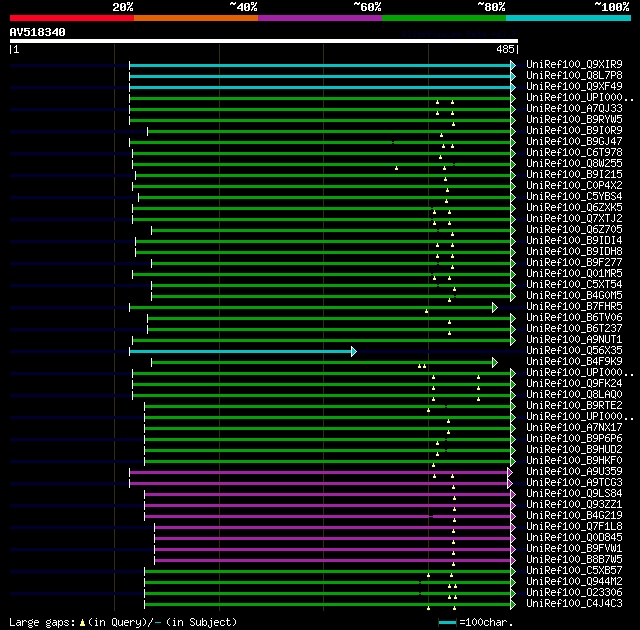Click the purple arrowhead of the A9U359 alignment

tap(510, 472)
